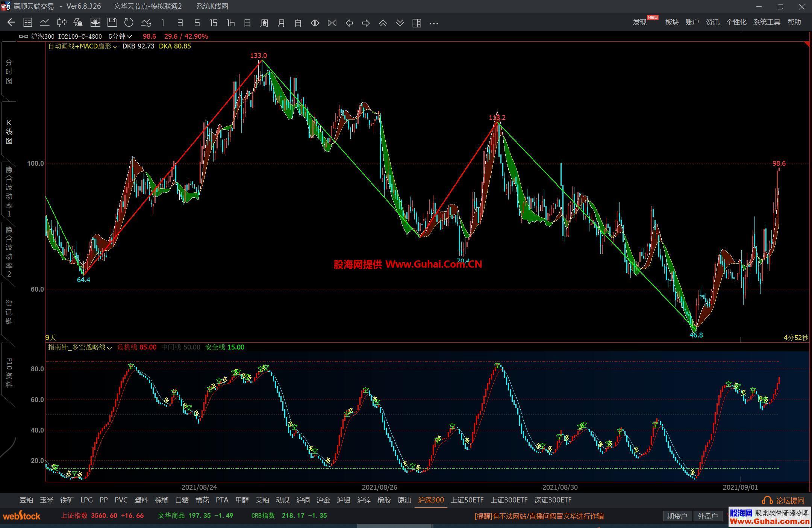Open the quote list icon
The image size is (812, 528).
point(27,23)
